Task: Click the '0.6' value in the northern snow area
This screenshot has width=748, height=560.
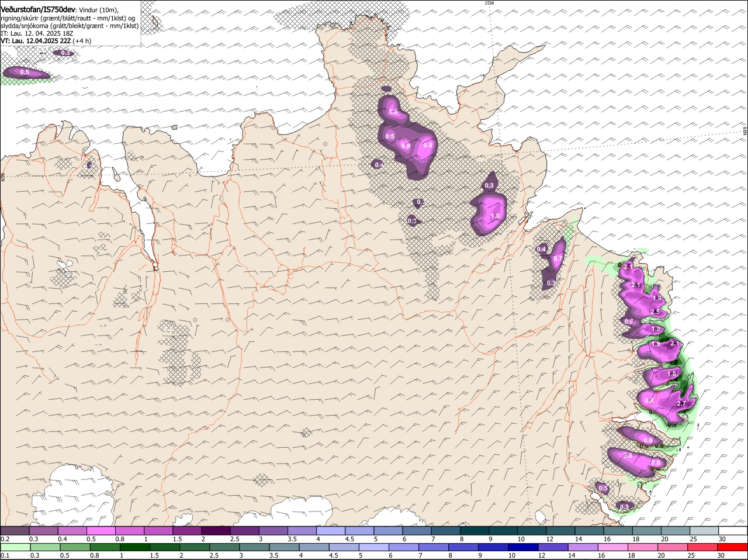Action: pos(393,112)
